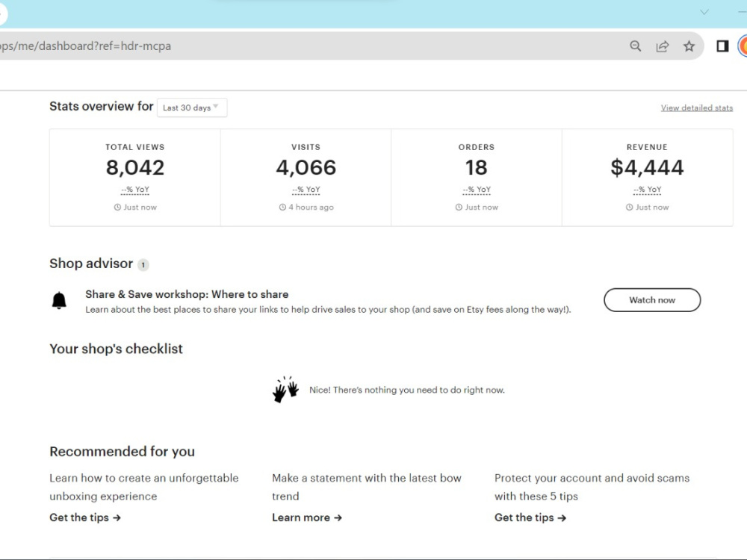Click the YoY percentage under Total Views

(x=135, y=190)
